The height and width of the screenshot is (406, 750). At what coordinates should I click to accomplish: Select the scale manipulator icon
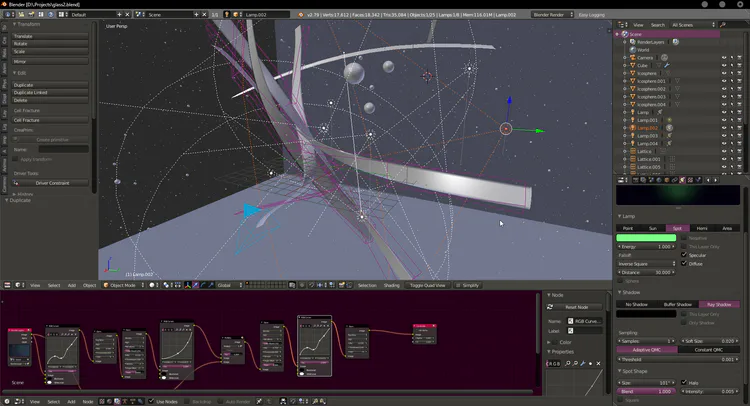210,285
